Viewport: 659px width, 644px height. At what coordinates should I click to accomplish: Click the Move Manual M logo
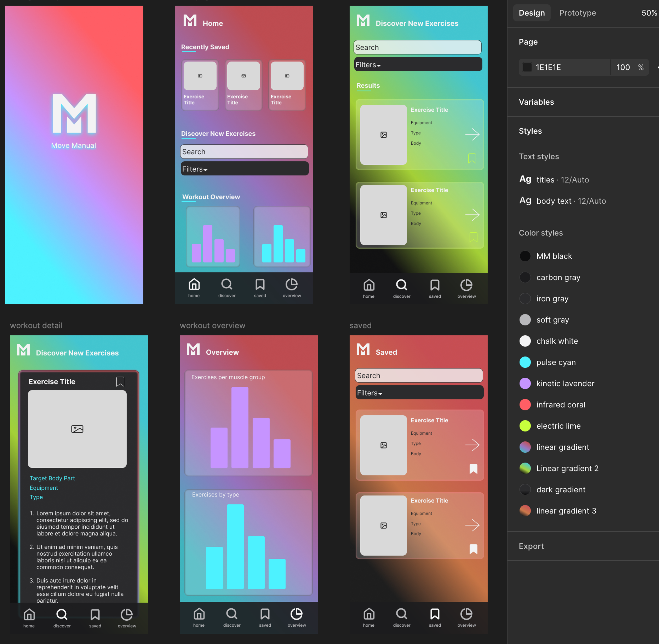tap(74, 114)
